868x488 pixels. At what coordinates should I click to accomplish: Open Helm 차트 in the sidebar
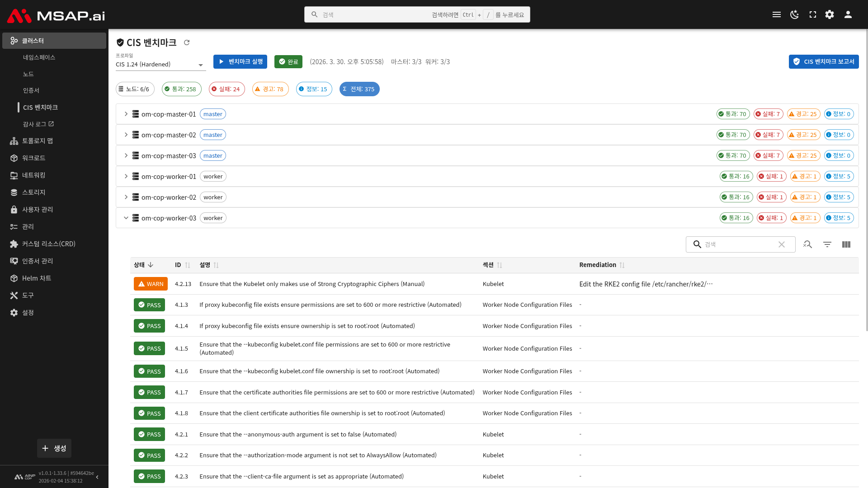(37, 278)
